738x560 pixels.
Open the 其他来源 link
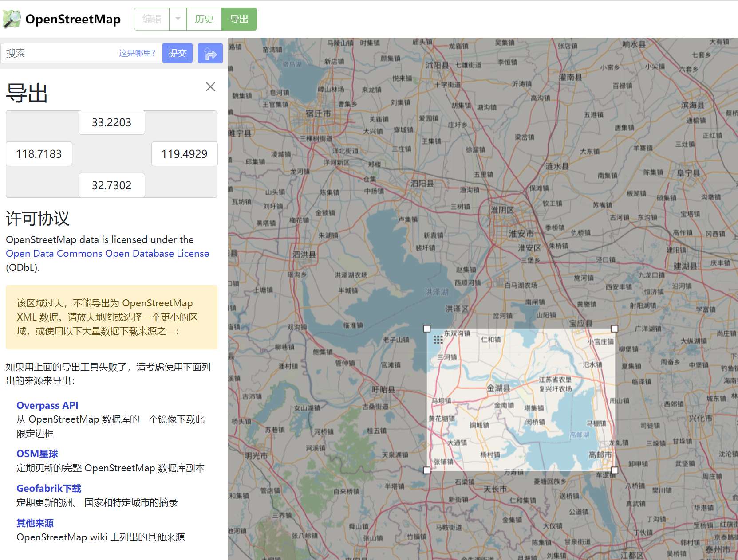[x=35, y=523]
